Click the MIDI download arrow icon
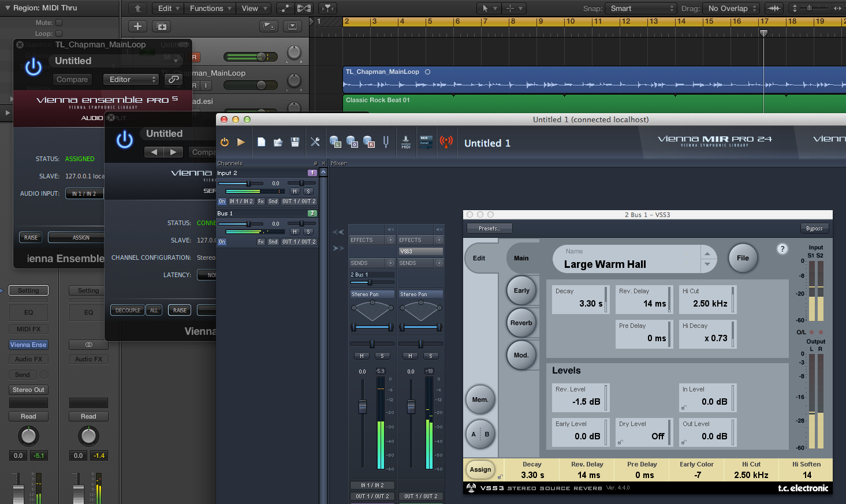This screenshot has width=846, height=504. [406, 141]
